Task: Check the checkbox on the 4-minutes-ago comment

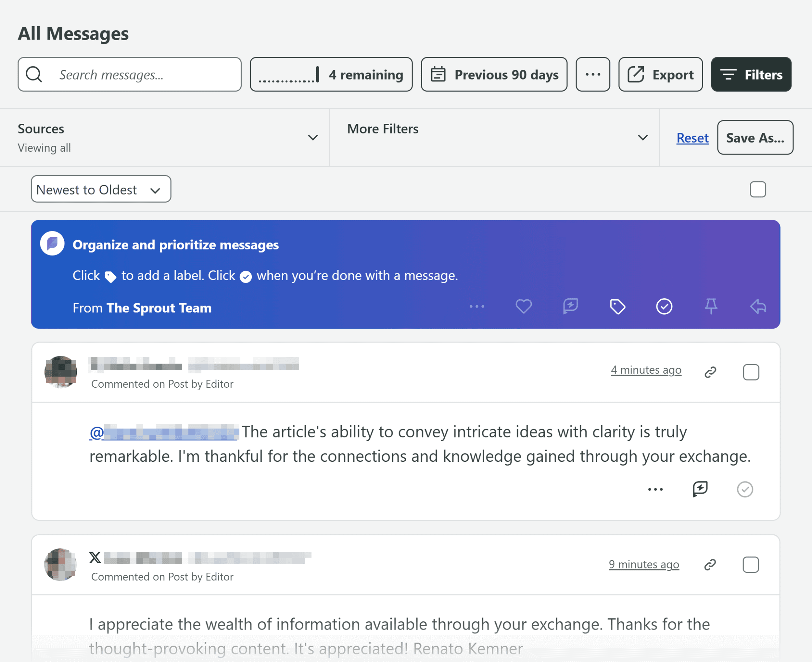Action: pos(751,373)
